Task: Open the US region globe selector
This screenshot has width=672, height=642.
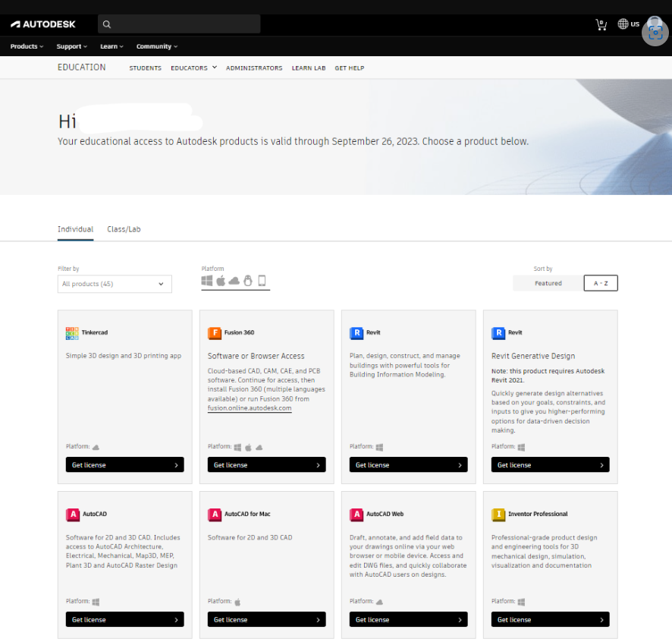Action: (x=628, y=24)
